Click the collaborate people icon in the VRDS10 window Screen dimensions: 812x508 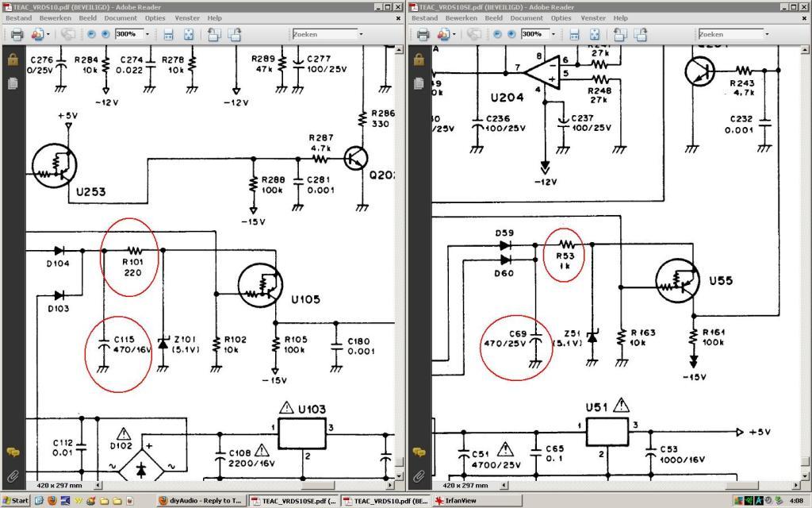[37, 34]
